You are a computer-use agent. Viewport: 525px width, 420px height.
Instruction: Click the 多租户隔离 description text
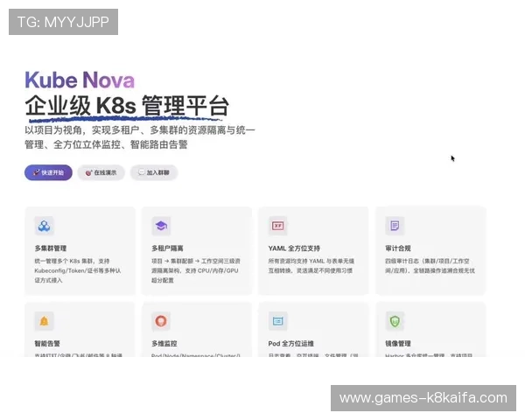pos(196,270)
